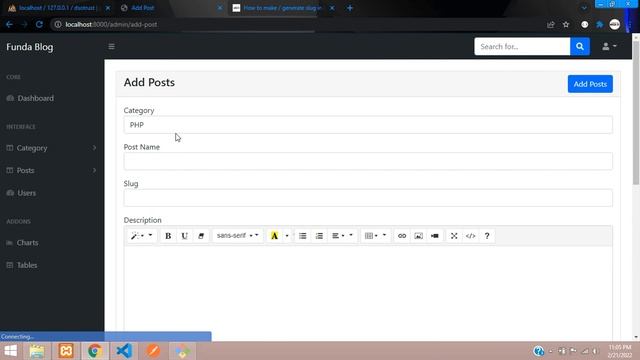The height and width of the screenshot is (360, 640).
Task: Open the user account dropdown
Action: 609,47
